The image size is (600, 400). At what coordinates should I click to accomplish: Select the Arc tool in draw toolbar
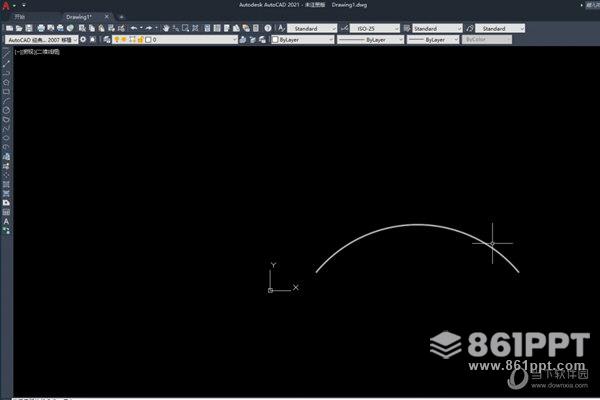[x=6, y=101]
